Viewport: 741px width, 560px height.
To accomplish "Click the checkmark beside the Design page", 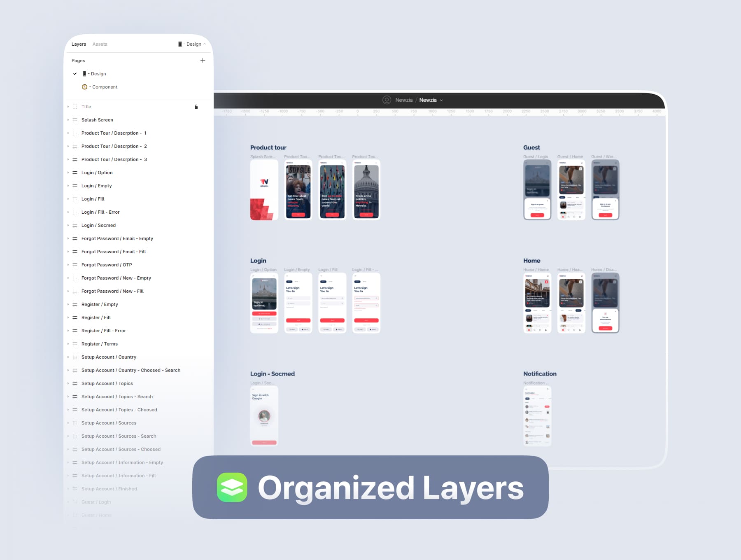I will tap(75, 74).
